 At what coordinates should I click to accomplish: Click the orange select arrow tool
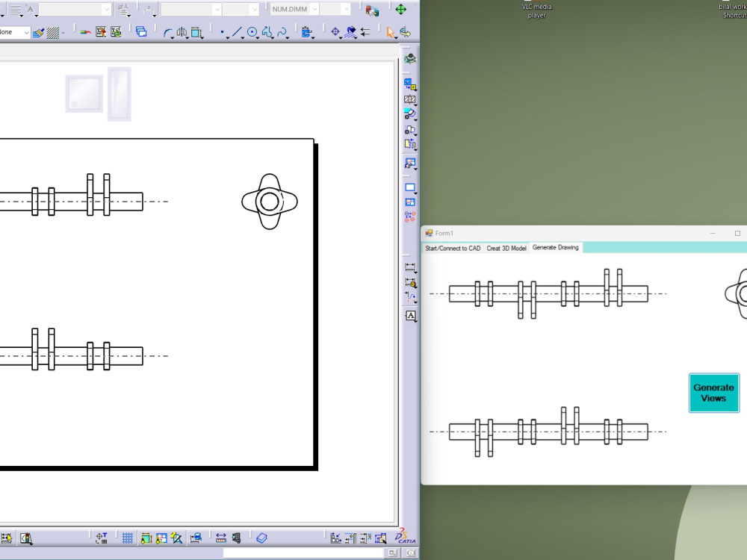[x=391, y=32]
